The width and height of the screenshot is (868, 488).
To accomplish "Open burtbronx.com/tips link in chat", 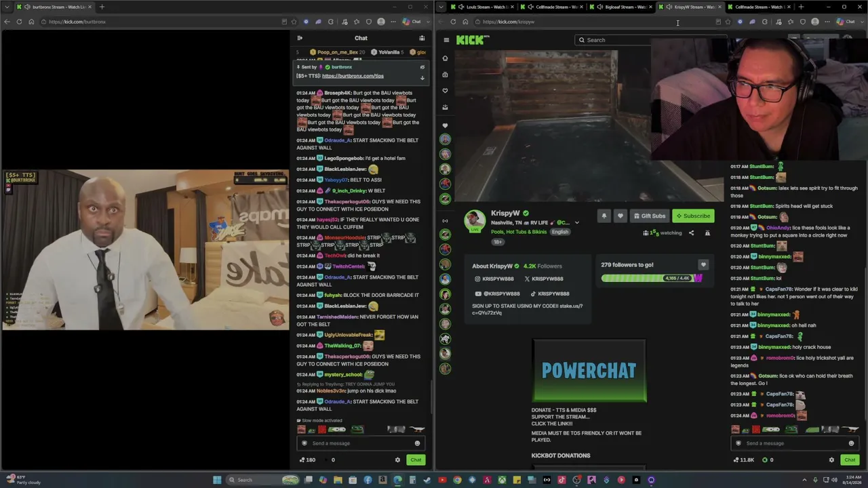I will [x=353, y=76].
